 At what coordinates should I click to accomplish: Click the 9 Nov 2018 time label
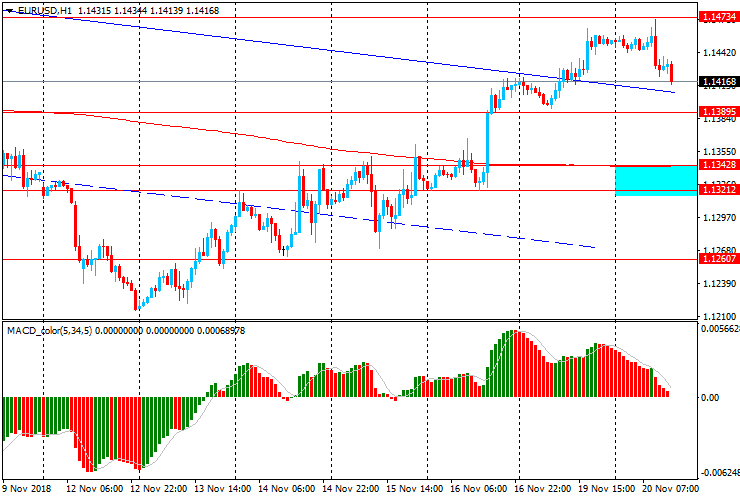click(27, 489)
